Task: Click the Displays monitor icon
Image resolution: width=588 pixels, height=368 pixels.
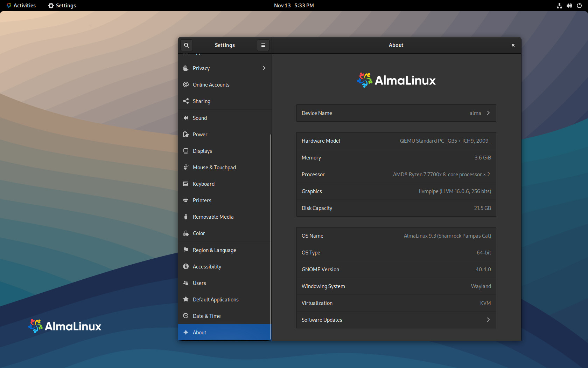Action: (186, 151)
